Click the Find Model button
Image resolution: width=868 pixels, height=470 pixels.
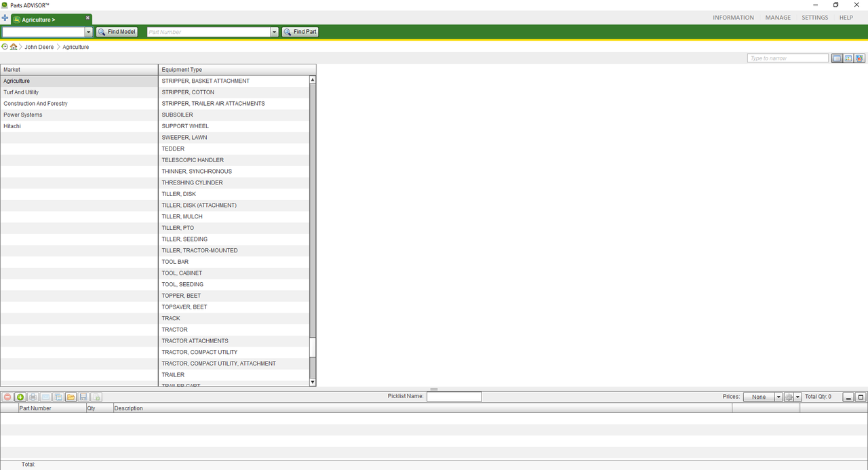117,32
